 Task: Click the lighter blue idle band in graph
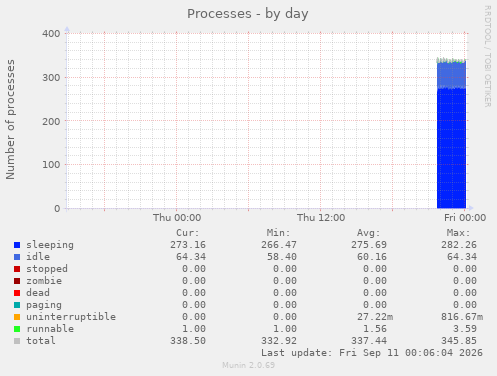point(451,75)
